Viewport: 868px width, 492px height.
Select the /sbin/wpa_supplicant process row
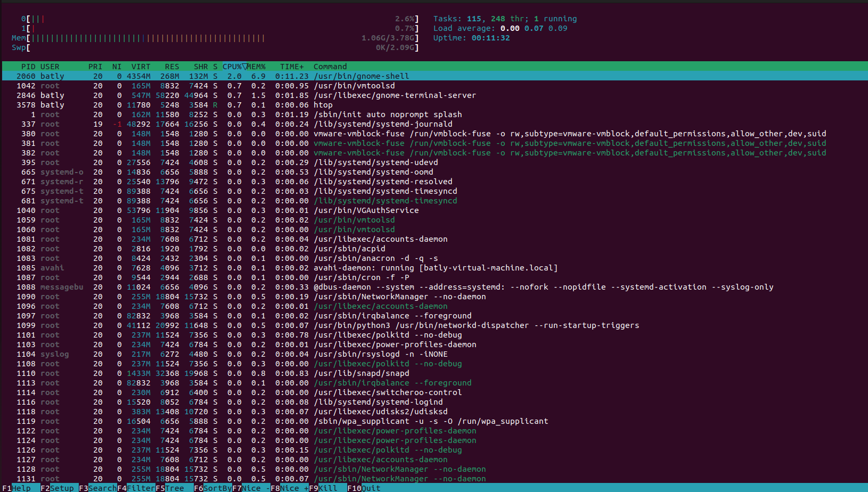click(430, 421)
